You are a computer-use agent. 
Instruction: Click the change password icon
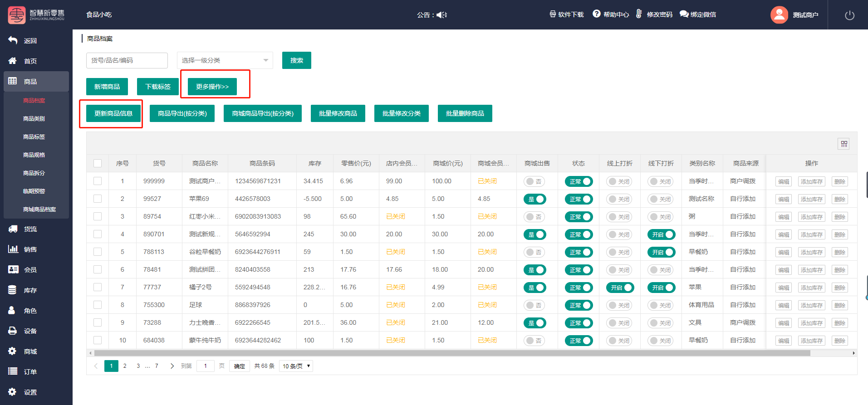(639, 14)
